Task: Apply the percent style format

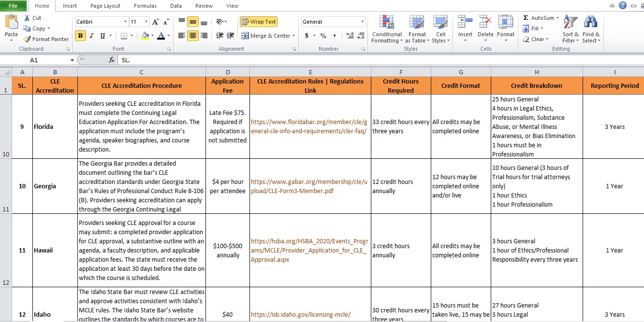Action: tap(323, 36)
